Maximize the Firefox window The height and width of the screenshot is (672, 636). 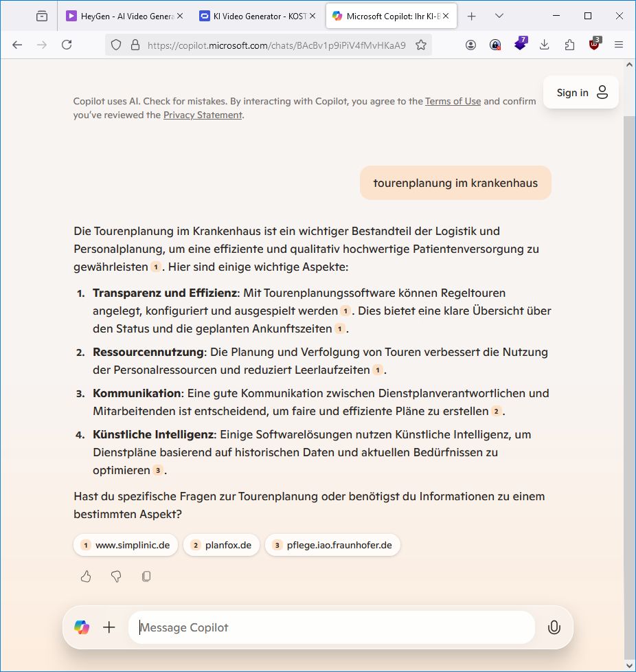(x=588, y=16)
